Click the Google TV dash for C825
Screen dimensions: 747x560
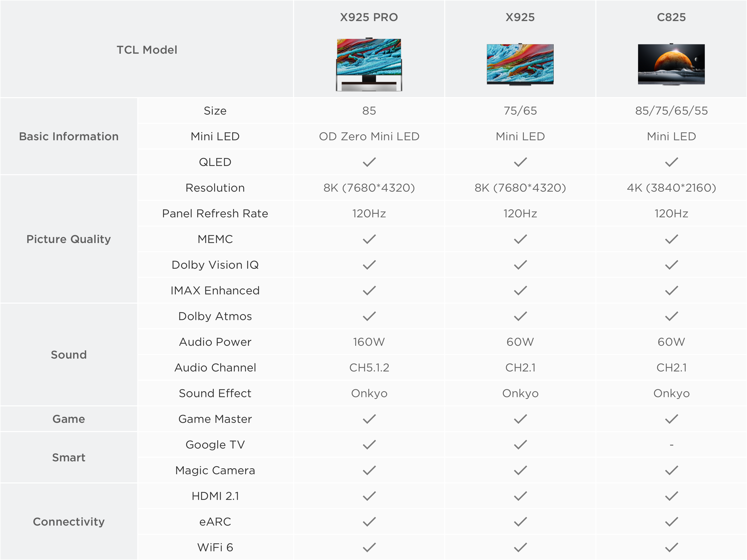tap(671, 445)
